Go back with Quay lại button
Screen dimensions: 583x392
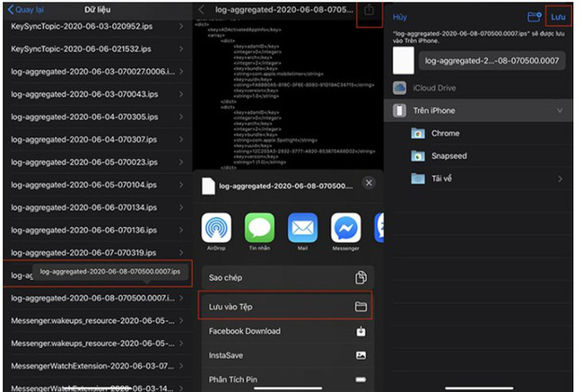(27, 10)
